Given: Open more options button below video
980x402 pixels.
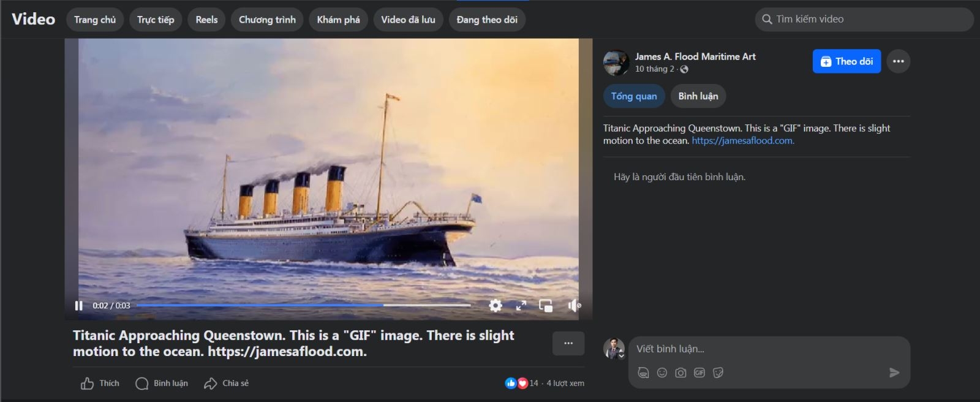Looking at the screenshot, I should [x=568, y=343].
